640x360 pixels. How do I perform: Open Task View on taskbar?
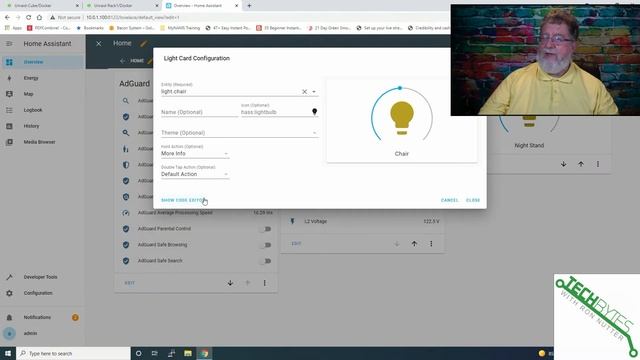155,353
